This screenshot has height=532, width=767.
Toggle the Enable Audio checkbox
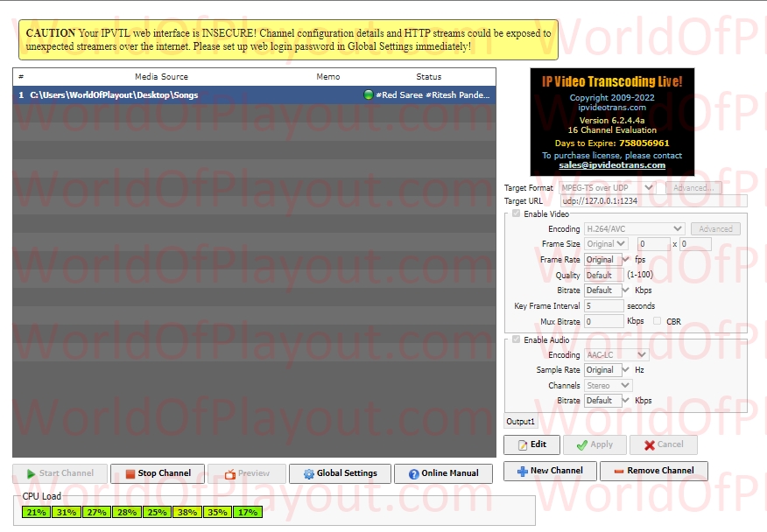point(516,339)
